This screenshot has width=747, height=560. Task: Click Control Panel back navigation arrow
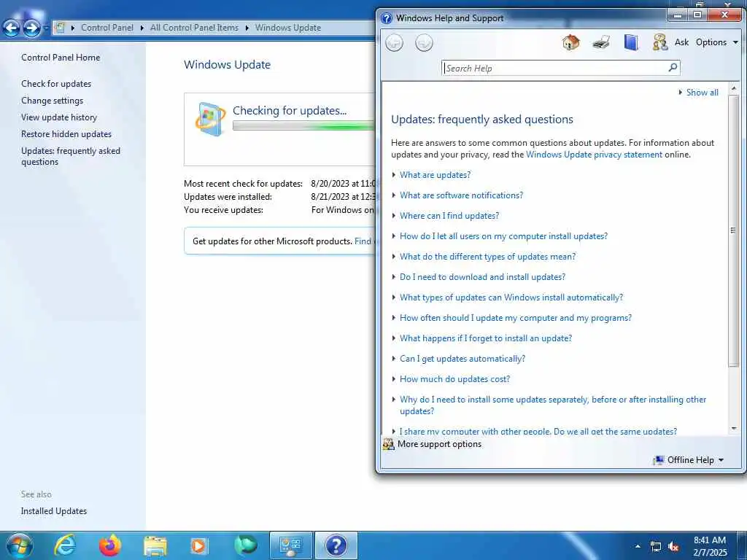tap(12, 28)
